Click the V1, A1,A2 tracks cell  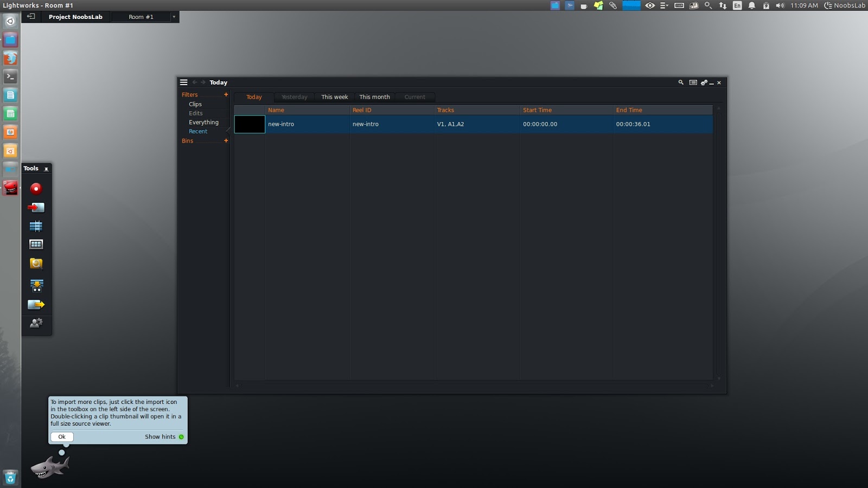pyautogui.click(x=477, y=124)
